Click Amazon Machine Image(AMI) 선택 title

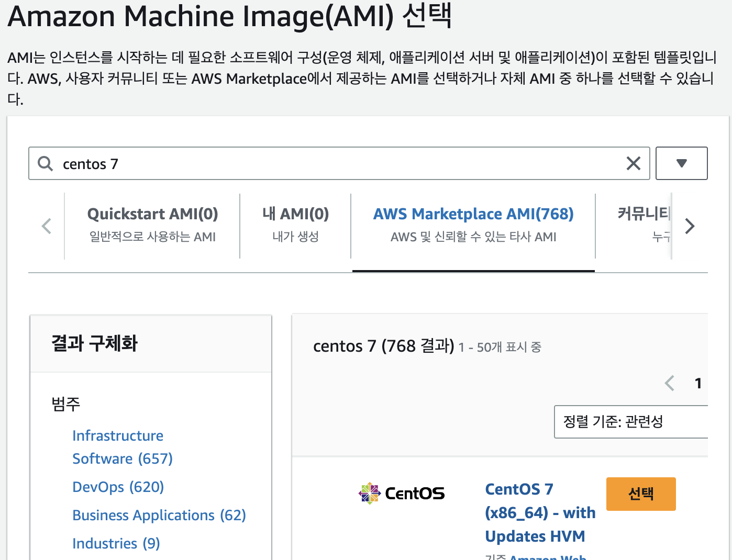[230, 16]
